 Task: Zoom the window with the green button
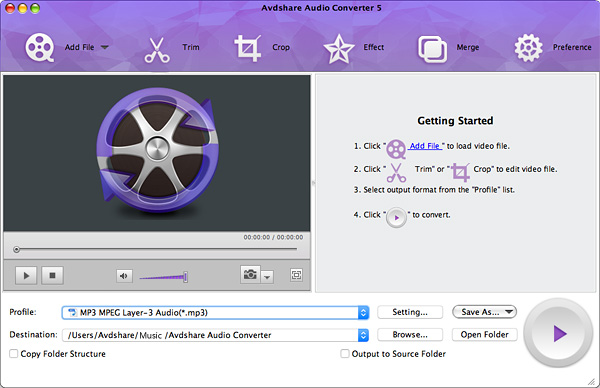coord(35,8)
